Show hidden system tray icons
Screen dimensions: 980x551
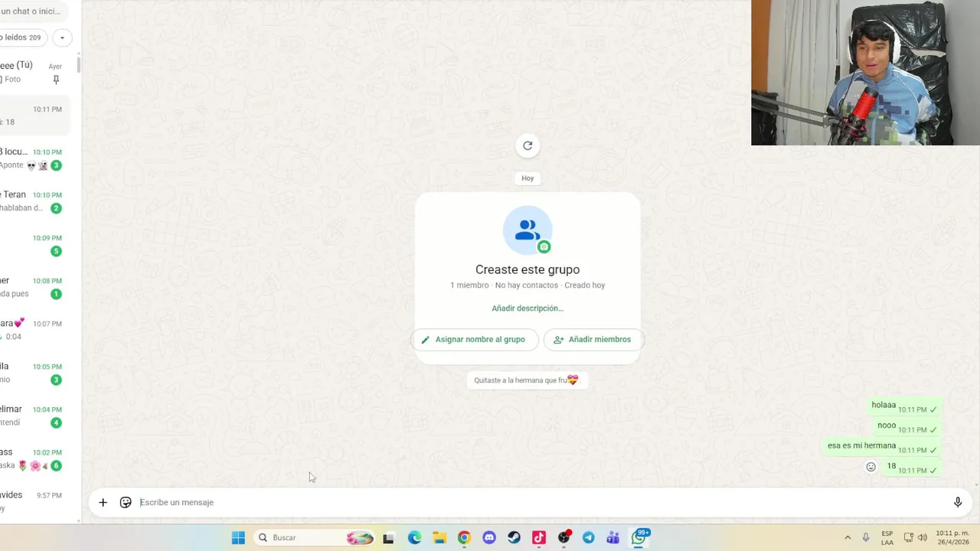click(x=848, y=538)
